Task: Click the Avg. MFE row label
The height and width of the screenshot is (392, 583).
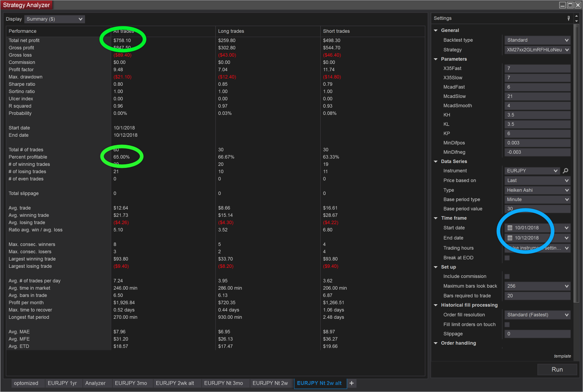Action: [19, 339]
